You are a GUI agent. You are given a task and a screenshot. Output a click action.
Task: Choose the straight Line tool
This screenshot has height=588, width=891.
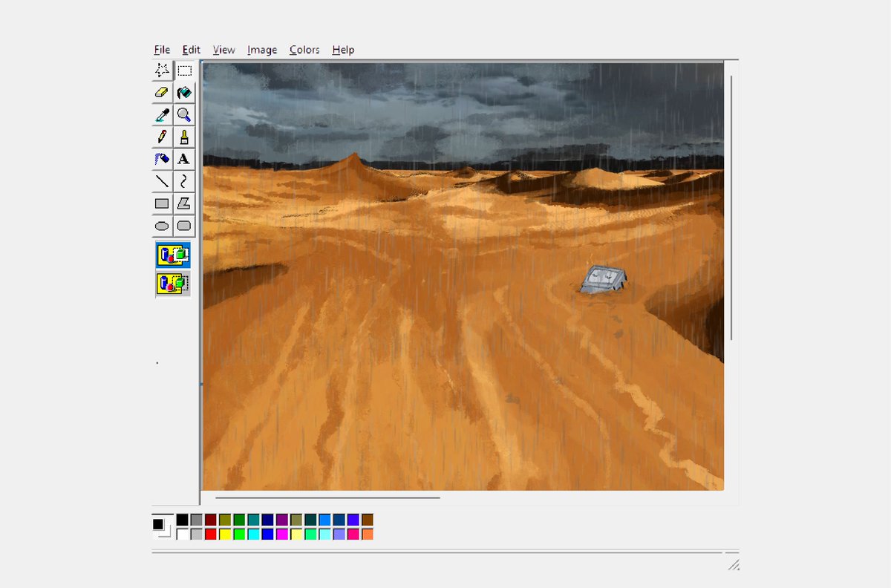coord(162,180)
